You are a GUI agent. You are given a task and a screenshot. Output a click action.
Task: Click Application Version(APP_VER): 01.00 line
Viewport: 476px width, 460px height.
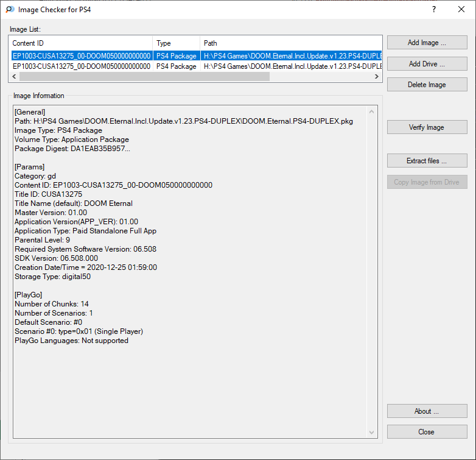(76, 222)
